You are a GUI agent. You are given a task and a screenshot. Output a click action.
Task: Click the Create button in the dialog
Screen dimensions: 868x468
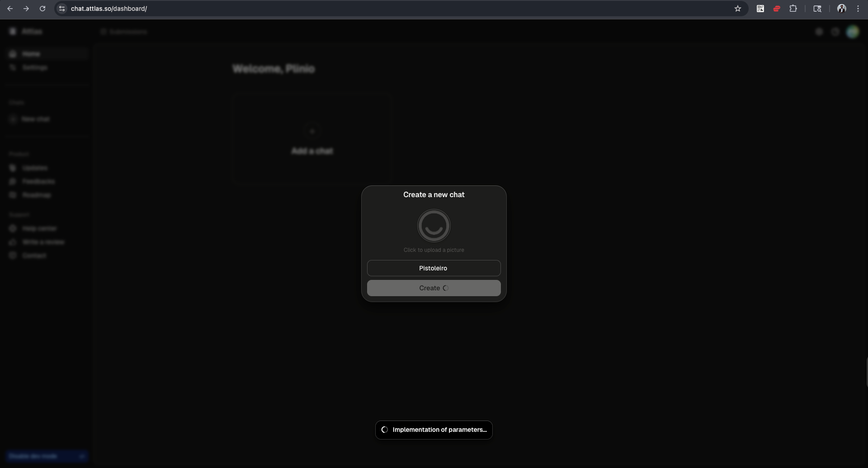click(434, 288)
